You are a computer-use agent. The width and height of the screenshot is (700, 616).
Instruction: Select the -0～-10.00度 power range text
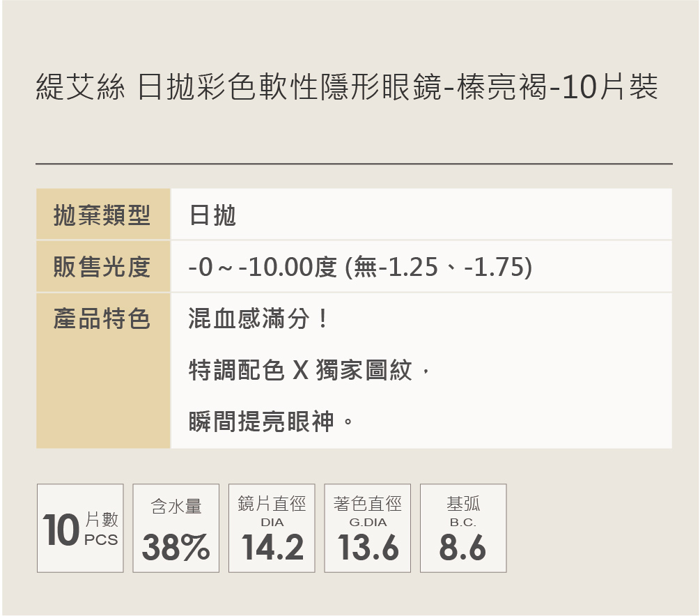[263, 267]
